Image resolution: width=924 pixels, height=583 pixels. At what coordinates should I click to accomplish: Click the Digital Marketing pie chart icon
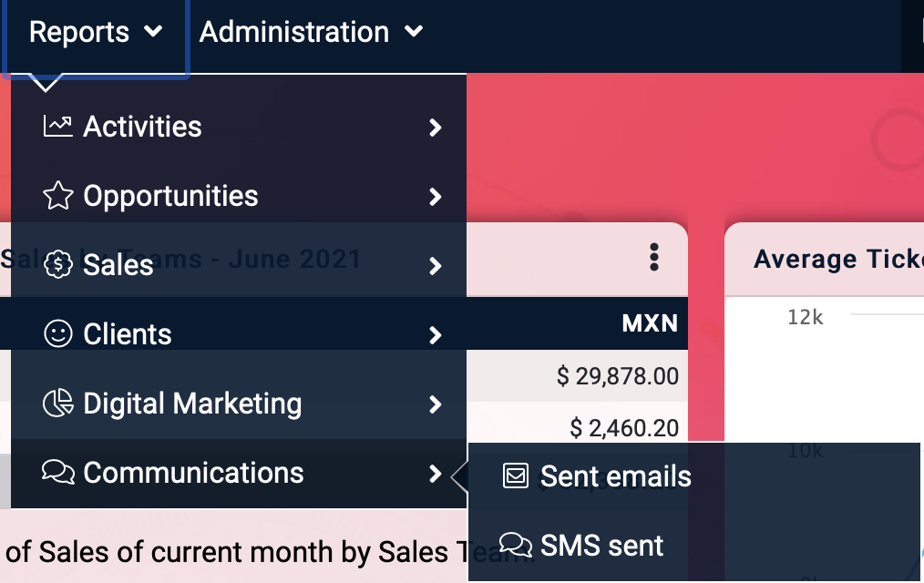click(x=57, y=404)
